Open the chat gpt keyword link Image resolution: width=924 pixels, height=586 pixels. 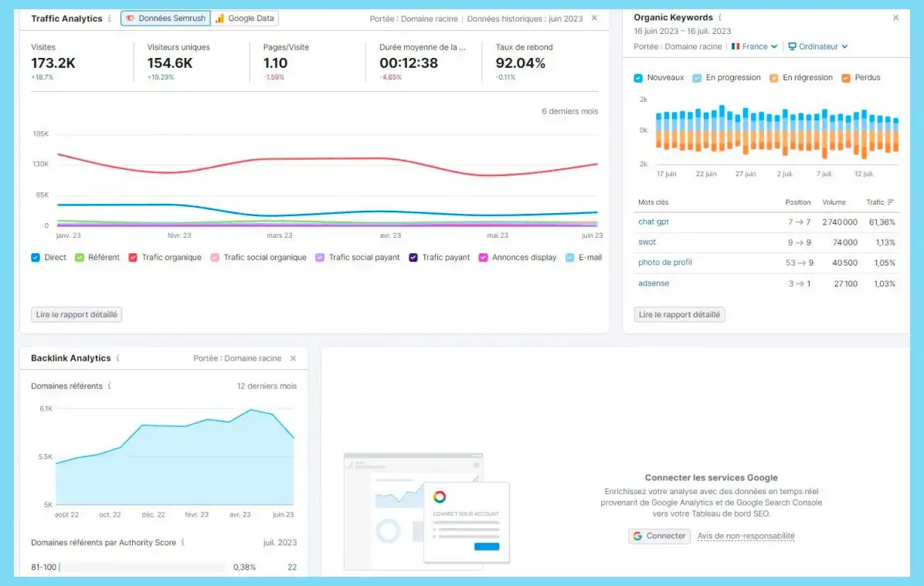(654, 222)
